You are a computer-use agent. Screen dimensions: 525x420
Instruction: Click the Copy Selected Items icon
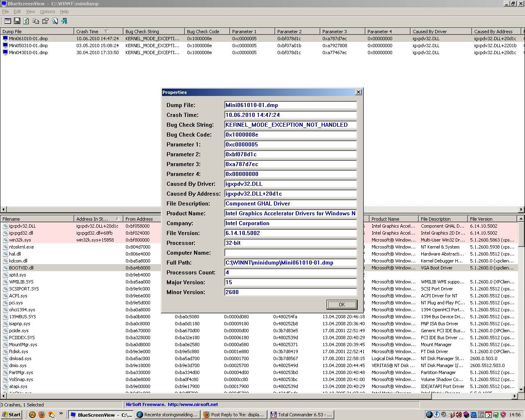coord(36,21)
